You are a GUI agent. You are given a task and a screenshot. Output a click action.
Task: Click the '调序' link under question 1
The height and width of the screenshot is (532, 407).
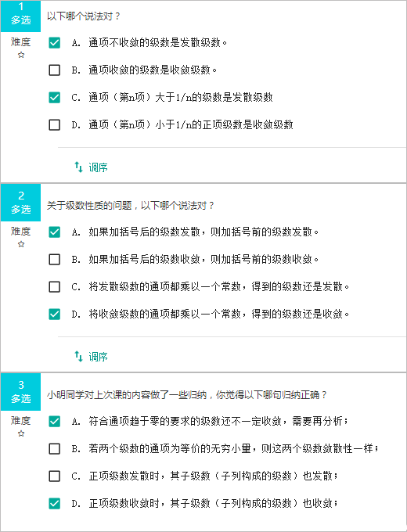98,167
